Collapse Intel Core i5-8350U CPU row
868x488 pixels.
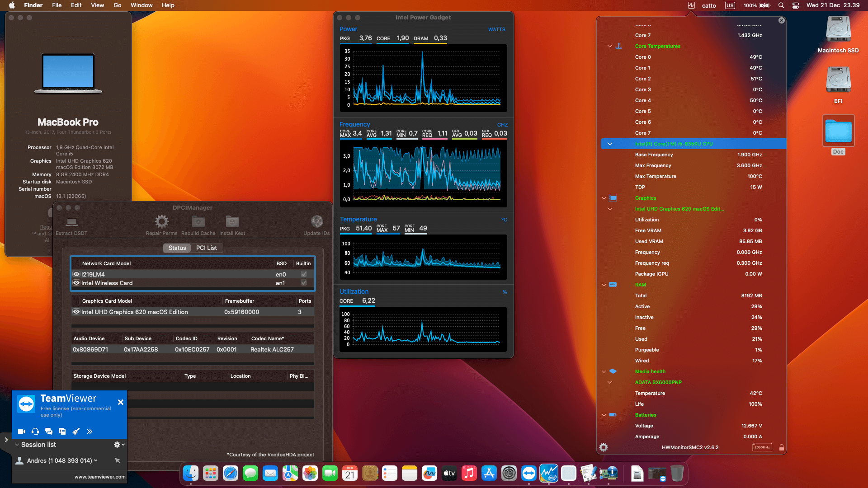pyautogui.click(x=609, y=144)
